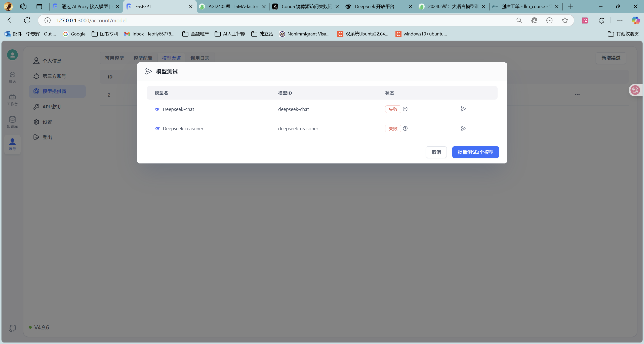Image resolution: width=644 pixels, height=344 pixels.
Task: Open browser settings and more menu
Action: click(620, 20)
